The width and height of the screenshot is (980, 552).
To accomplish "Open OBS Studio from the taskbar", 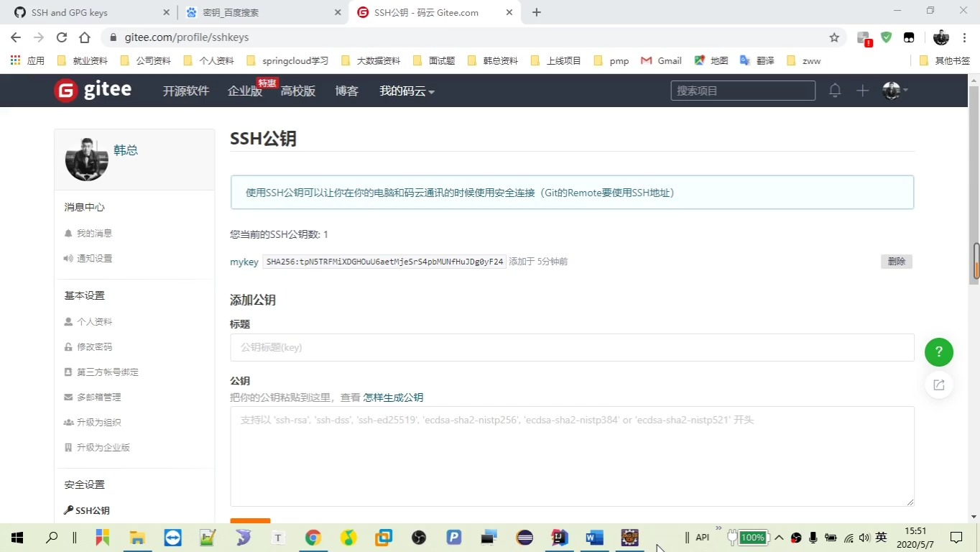I will (419, 538).
